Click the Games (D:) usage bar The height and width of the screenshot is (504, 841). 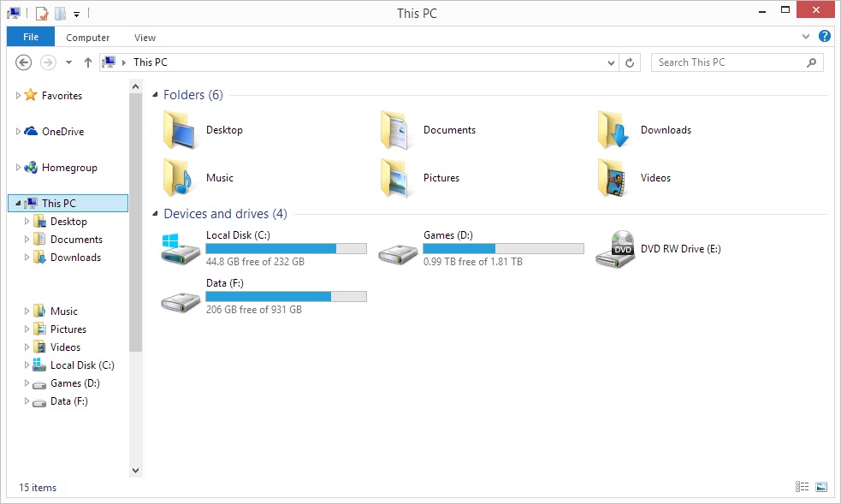point(504,248)
